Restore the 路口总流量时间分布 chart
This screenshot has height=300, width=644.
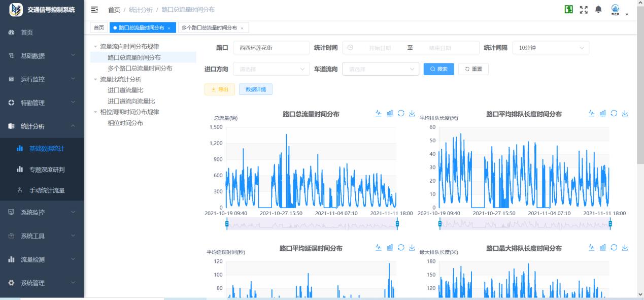click(401, 113)
